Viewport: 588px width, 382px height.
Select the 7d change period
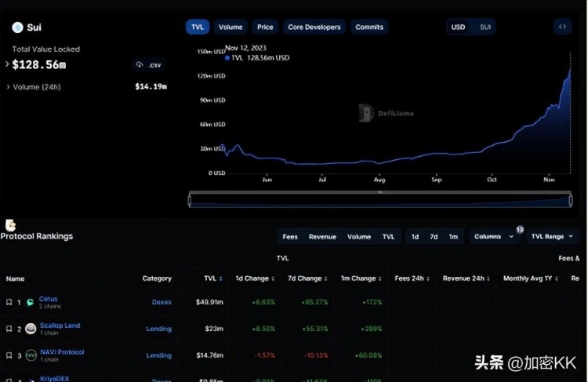tap(434, 237)
